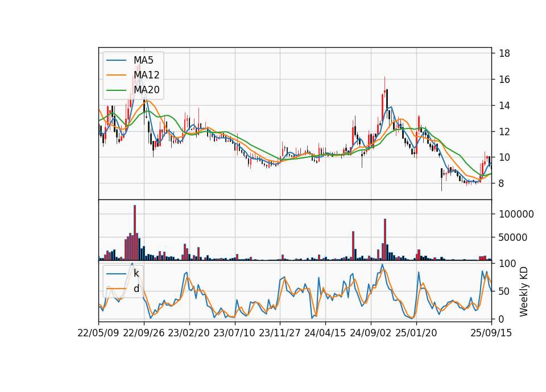Click the price axis value 12
546x392 pixels.
[x=504, y=131]
